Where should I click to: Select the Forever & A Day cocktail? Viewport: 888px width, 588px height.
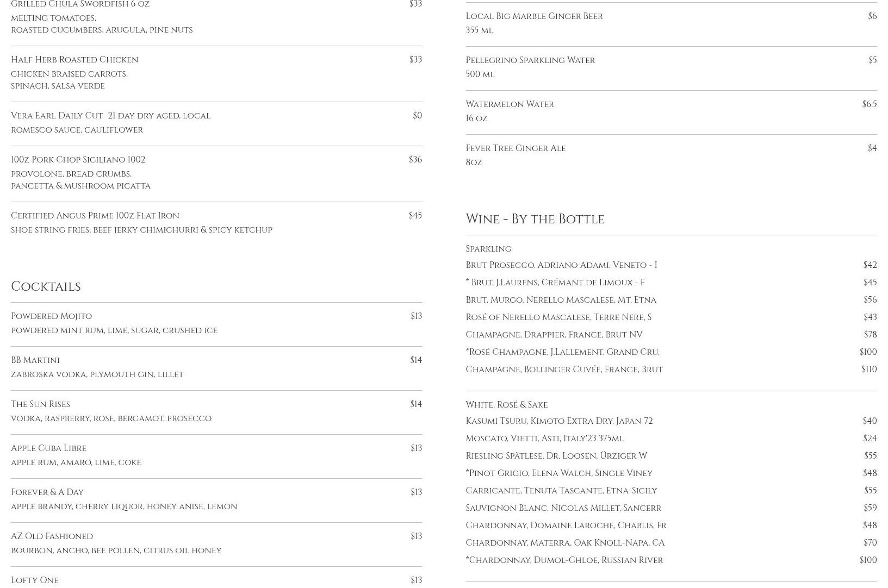[47, 492]
